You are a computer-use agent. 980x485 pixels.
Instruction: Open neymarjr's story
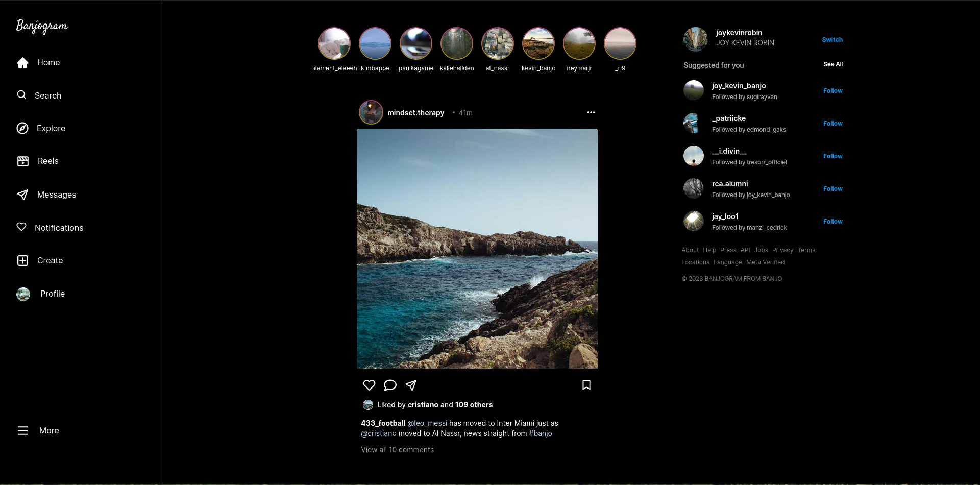click(579, 43)
